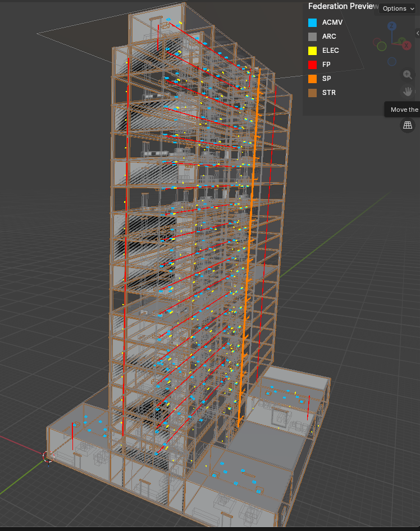Click the ELEC yellow color swatch
420x531 pixels.
(x=312, y=51)
